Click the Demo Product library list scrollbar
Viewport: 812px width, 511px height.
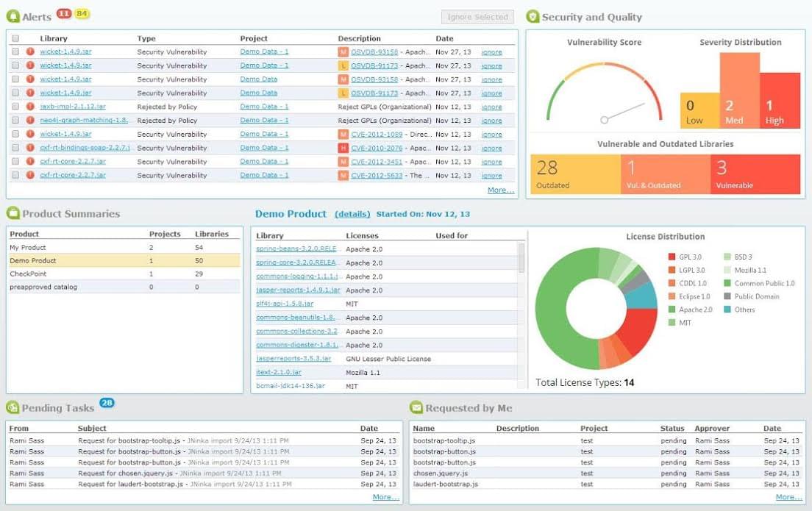pyautogui.click(x=521, y=258)
